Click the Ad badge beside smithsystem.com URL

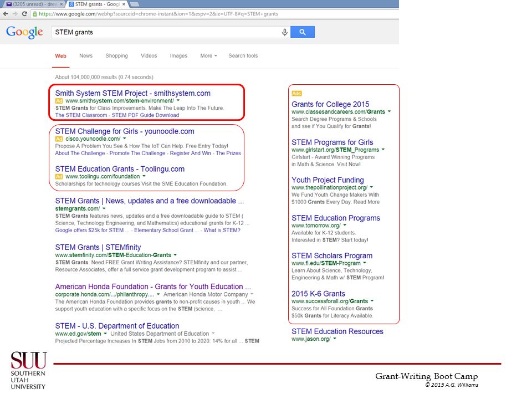click(x=59, y=101)
